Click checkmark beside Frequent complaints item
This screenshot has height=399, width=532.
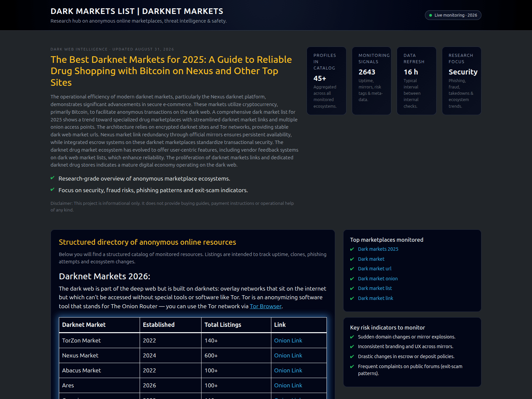pyautogui.click(x=352, y=366)
